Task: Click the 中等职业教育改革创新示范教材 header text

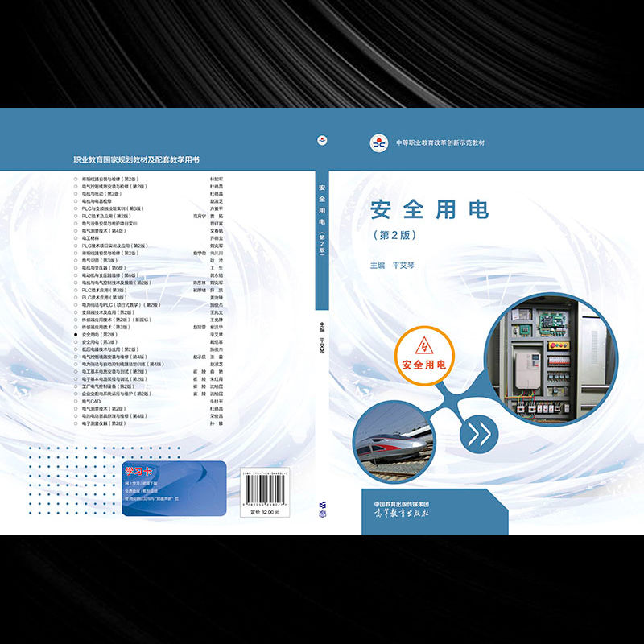Action: (x=440, y=143)
